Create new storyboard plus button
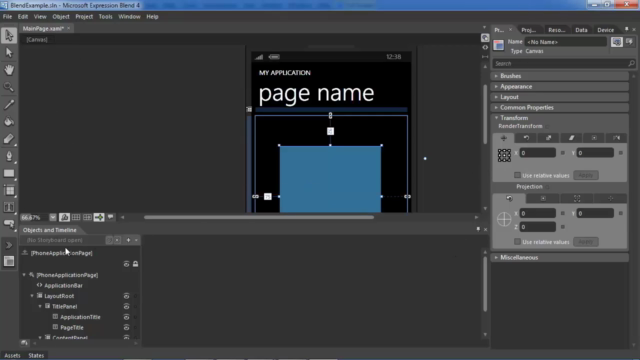640x360 pixels. (128, 240)
